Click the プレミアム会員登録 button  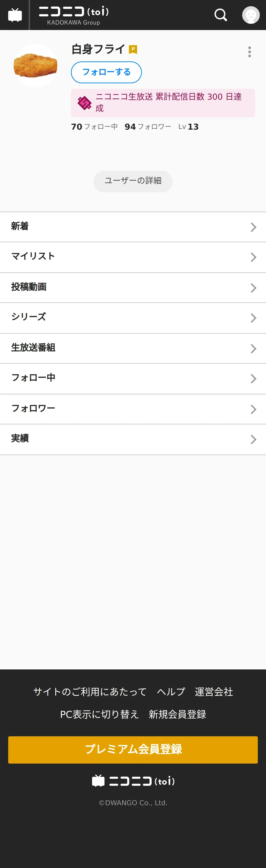coord(133,750)
